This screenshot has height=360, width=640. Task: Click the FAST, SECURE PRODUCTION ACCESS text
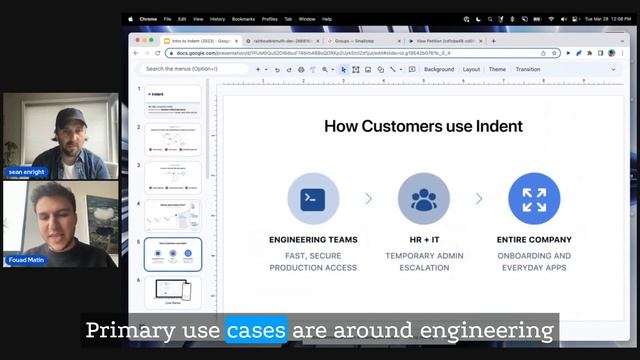313,262
